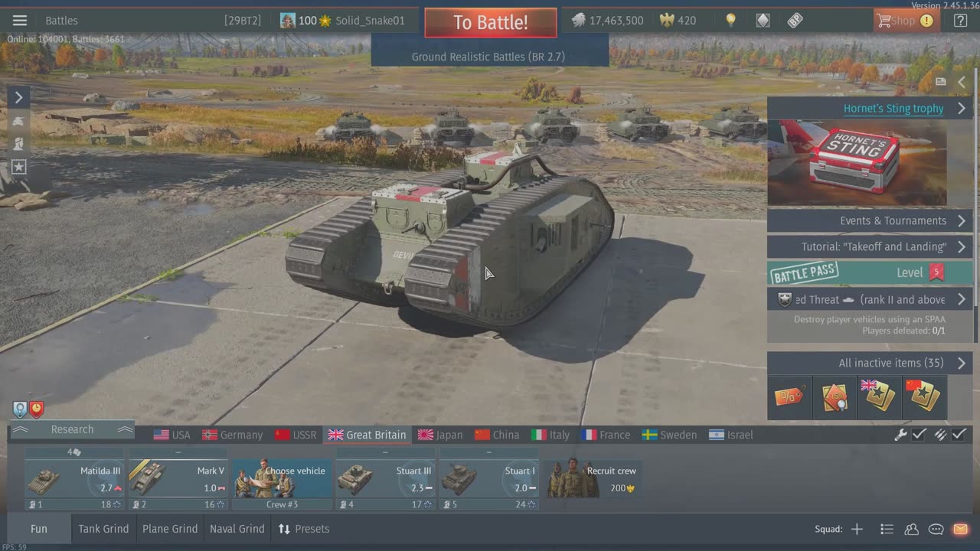This screenshot has width=980, height=551.
Task: Open the China flag order item
Action: (925, 396)
